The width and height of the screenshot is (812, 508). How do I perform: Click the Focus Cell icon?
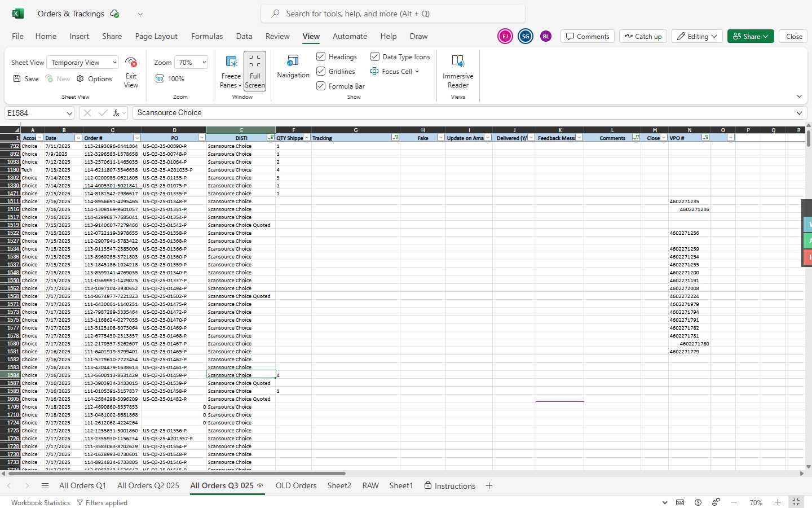(374, 72)
